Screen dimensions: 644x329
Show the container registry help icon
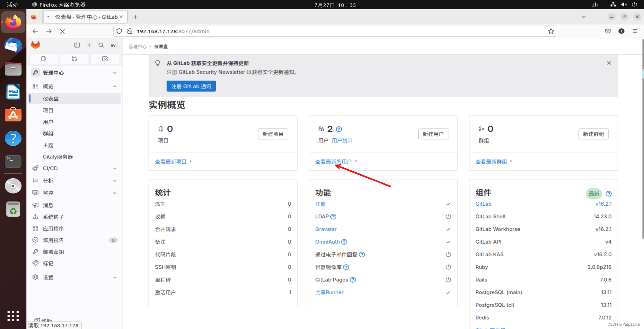[x=346, y=267]
